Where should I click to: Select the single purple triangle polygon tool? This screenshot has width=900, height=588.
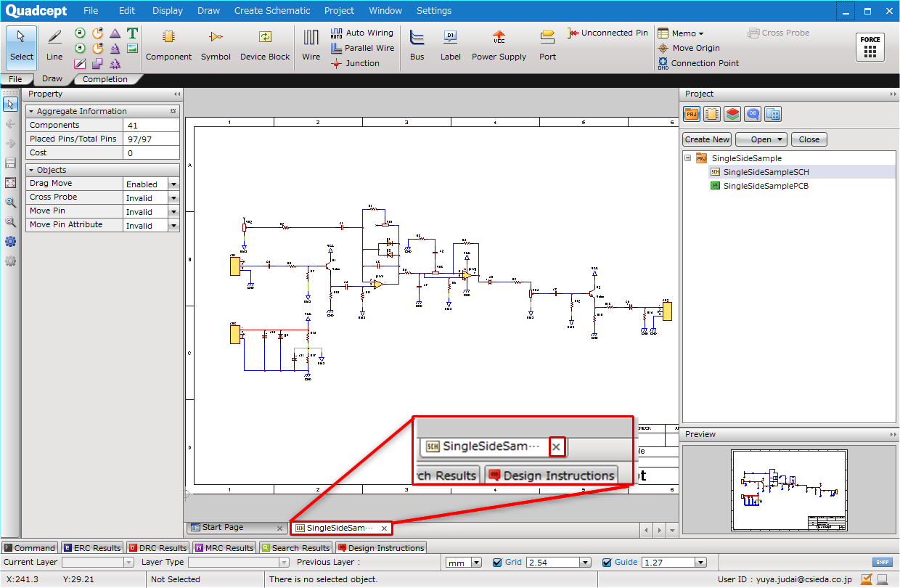point(115,33)
